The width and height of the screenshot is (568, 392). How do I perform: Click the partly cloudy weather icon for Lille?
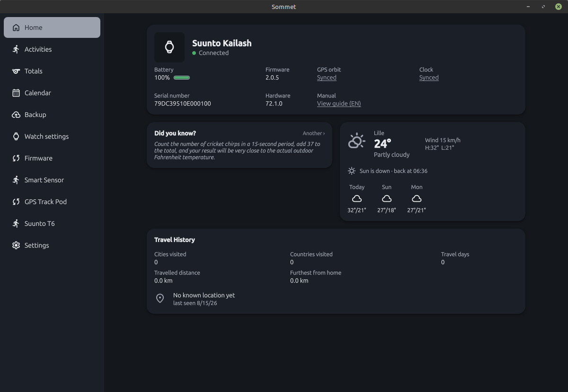(356, 141)
